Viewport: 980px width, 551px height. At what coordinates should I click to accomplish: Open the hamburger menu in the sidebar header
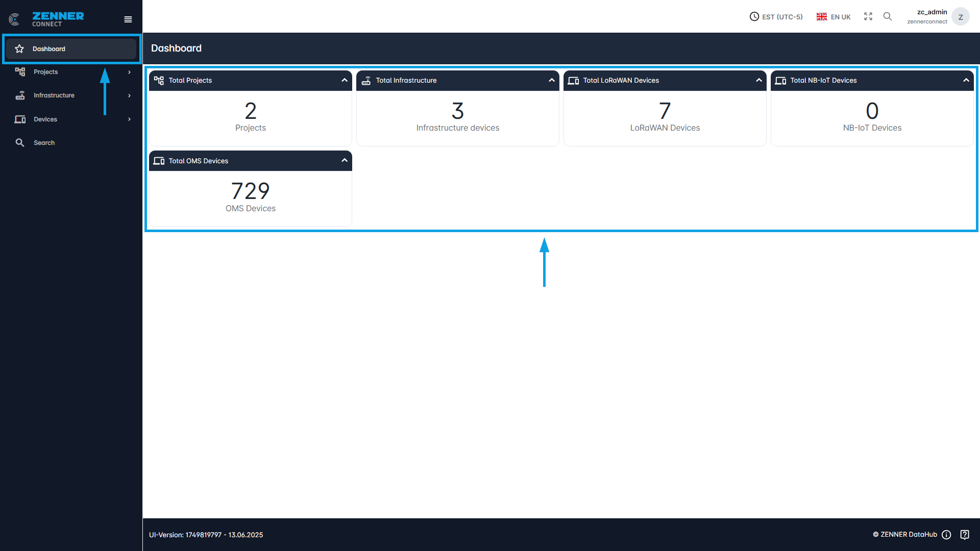(128, 19)
